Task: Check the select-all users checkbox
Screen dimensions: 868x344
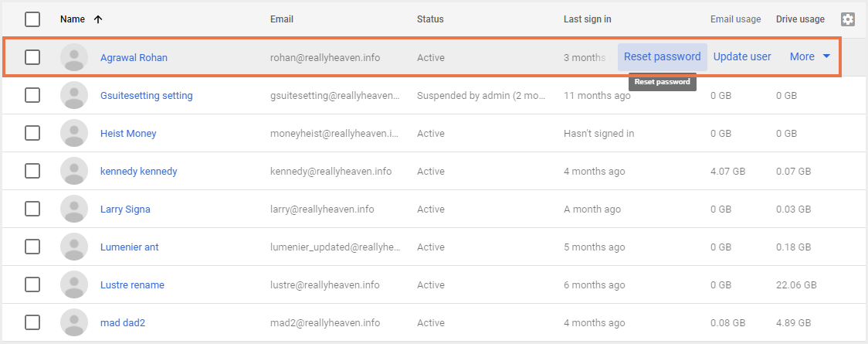Action: click(32, 19)
